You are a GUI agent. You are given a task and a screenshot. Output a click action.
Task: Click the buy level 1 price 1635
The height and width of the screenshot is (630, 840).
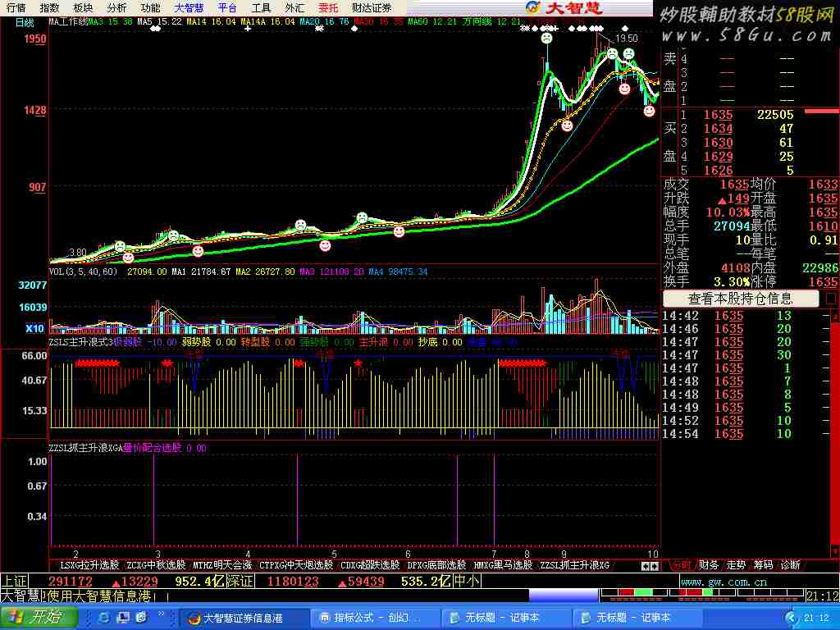coord(718,115)
